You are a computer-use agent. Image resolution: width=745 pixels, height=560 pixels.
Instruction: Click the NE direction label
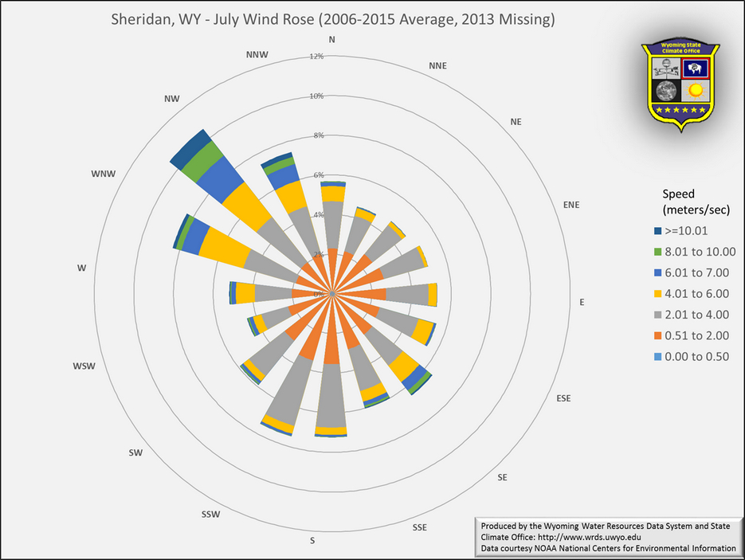(516, 122)
